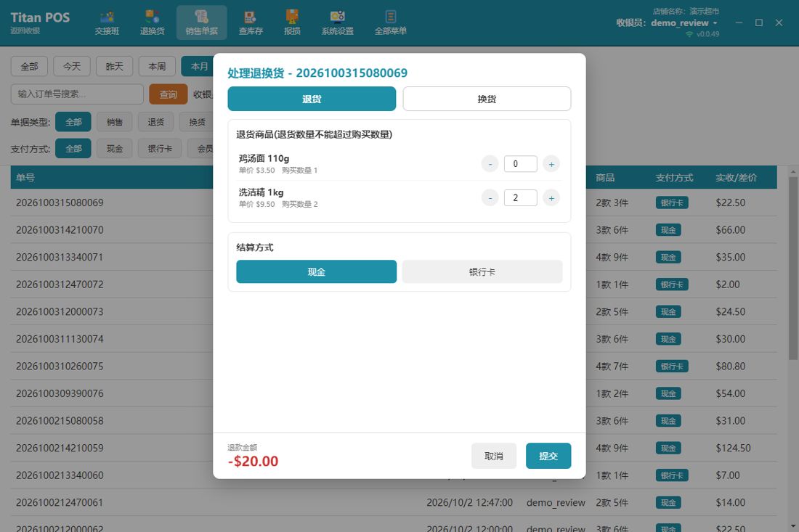Select 全部 under 支付方式

coord(73,149)
